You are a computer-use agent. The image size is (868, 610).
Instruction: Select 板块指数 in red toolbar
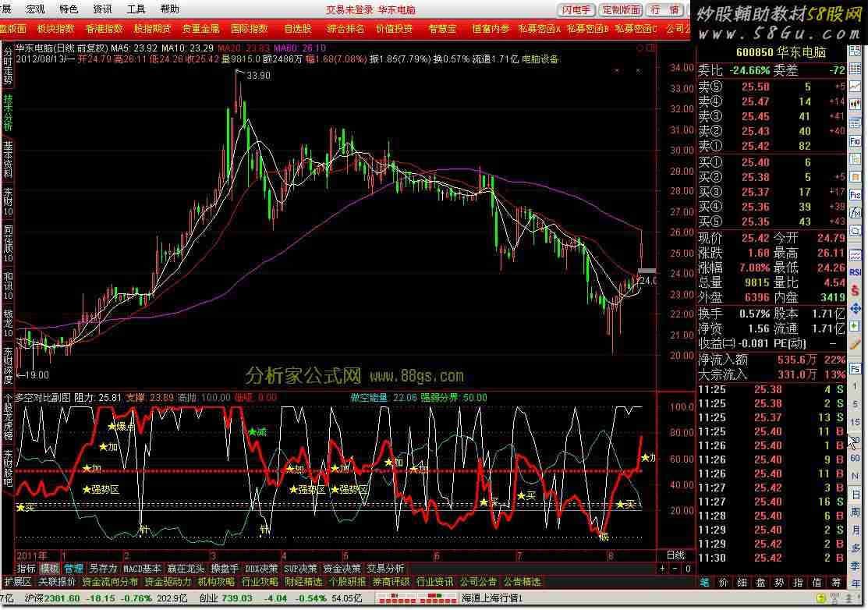click(x=55, y=29)
